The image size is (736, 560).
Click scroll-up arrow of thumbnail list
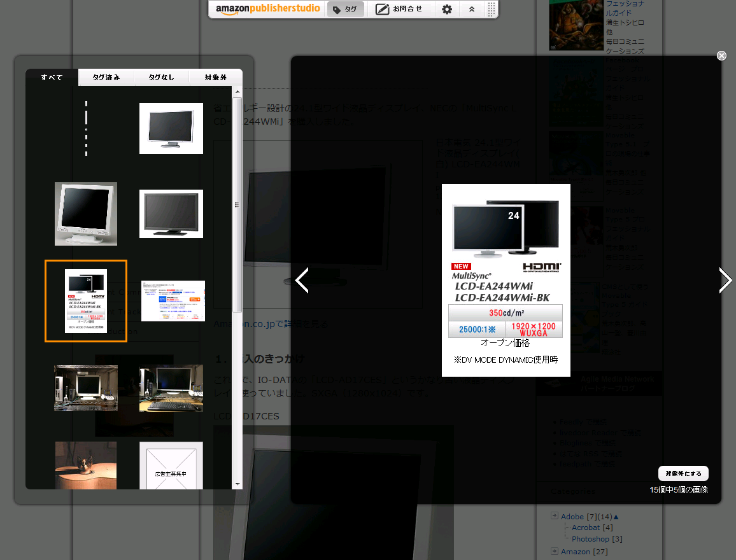click(237, 92)
